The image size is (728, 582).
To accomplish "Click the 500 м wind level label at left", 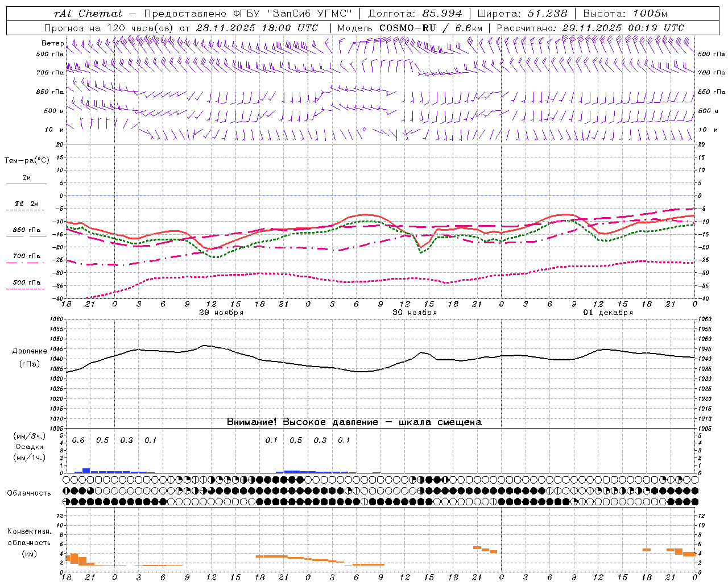I will pyautogui.click(x=55, y=111).
